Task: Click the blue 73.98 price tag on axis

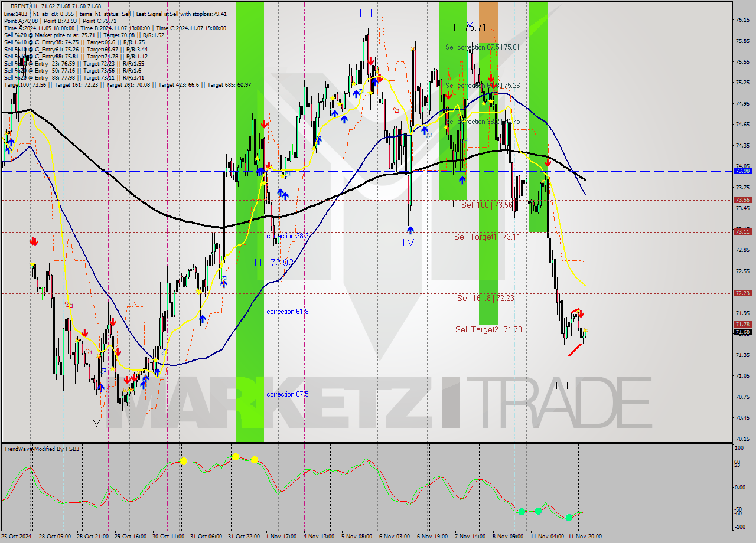Action: tap(742, 171)
